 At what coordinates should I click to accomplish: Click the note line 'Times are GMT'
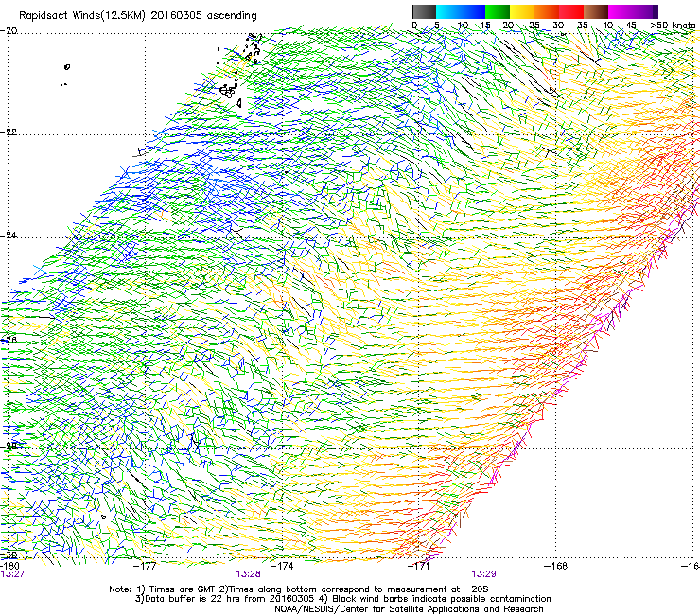182,589
